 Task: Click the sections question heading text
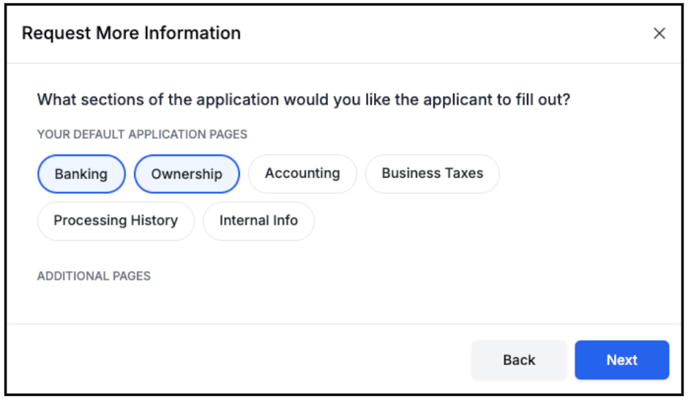tap(304, 100)
